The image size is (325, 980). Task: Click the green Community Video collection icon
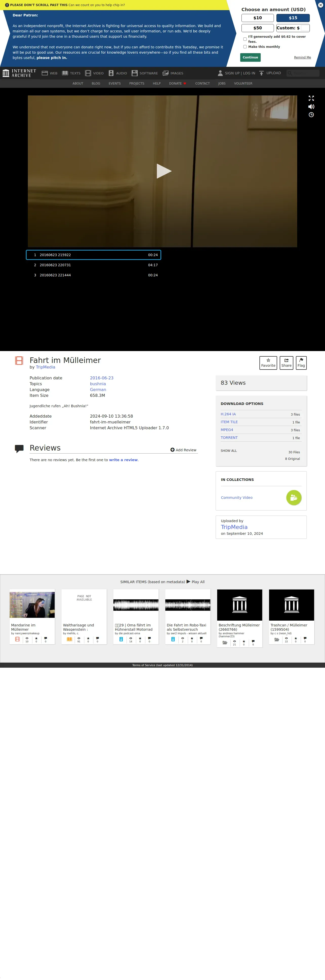(x=294, y=498)
